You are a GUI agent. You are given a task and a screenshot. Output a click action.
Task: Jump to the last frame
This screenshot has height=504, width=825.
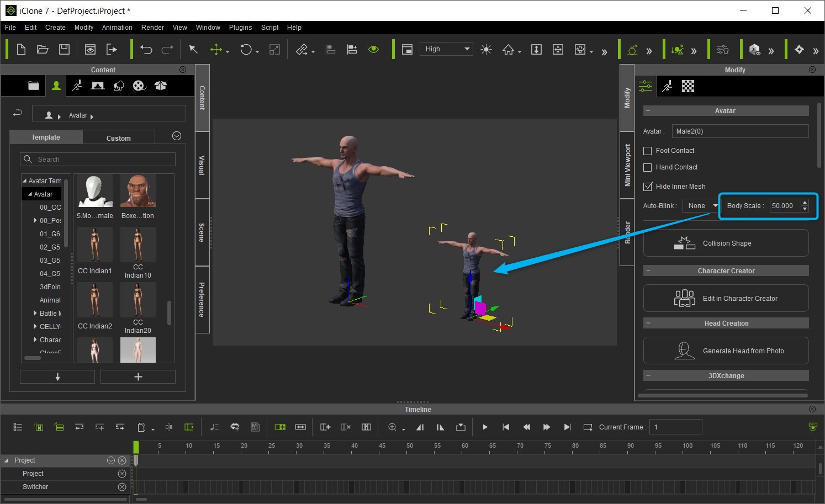[567, 427]
